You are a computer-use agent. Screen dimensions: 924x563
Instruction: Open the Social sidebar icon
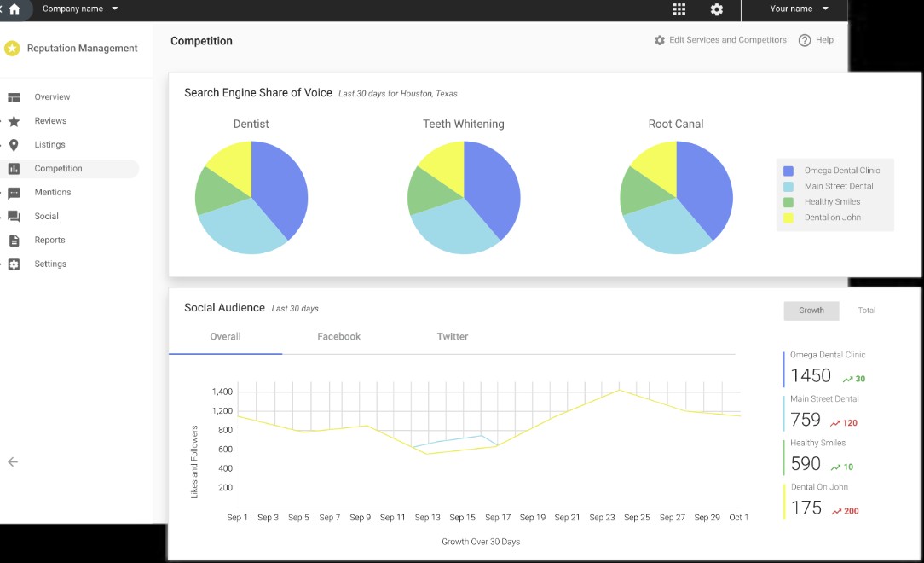[x=14, y=217]
